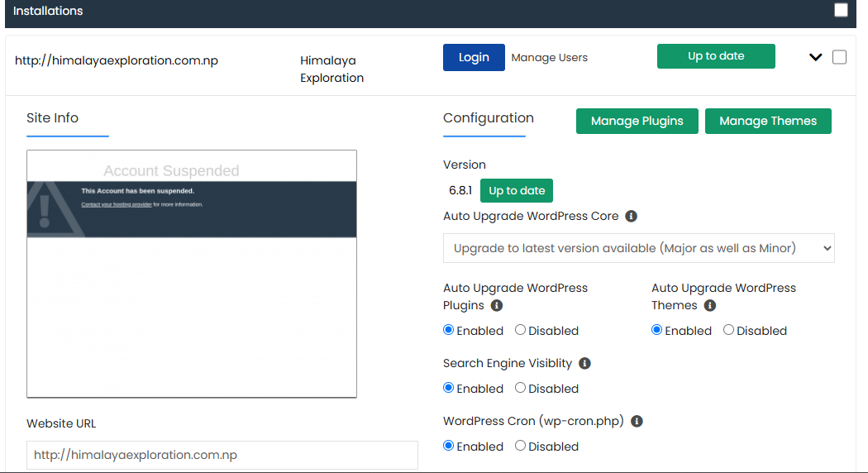Show info tooltip for Auto Upgrade WordPress Plugins
Image resolution: width=868 pixels, height=473 pixels.
497,305
